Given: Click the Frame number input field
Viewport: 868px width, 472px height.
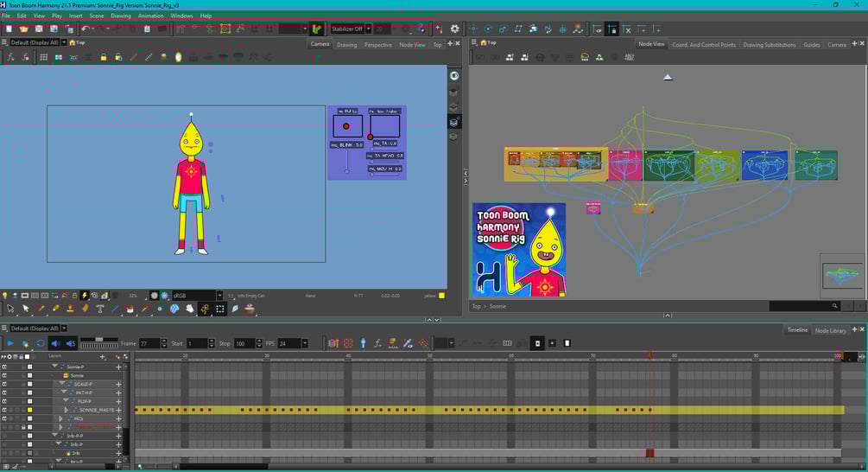Looking at the screenshot, I should [x=149, y=343].
